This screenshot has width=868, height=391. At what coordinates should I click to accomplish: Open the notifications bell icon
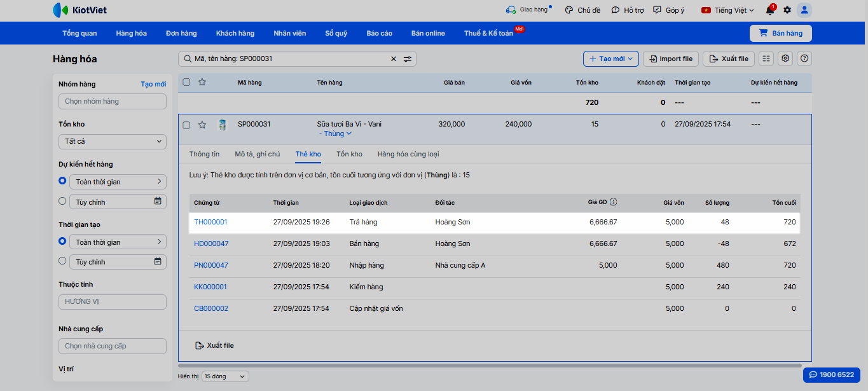770,10
